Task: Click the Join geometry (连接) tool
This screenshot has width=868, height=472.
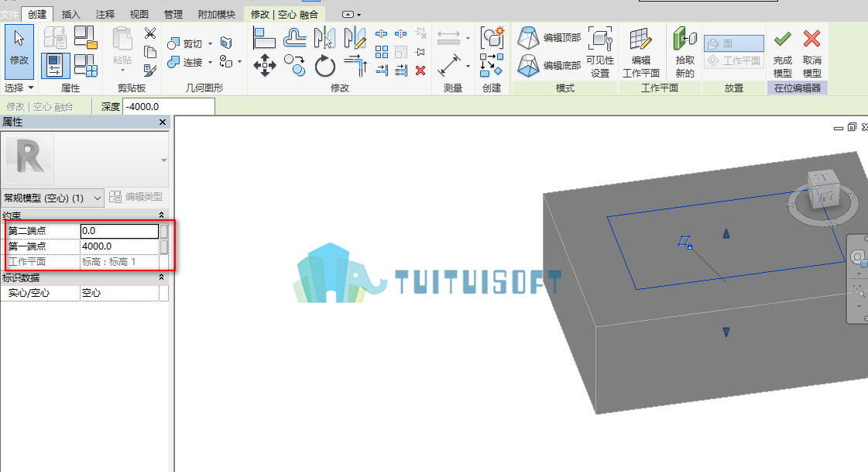Action: [185, 62]
